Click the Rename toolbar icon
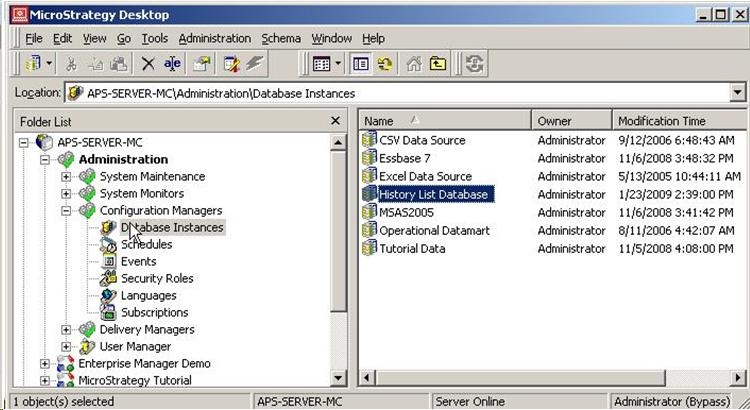The image size is (750, 410). click(172, 63)
